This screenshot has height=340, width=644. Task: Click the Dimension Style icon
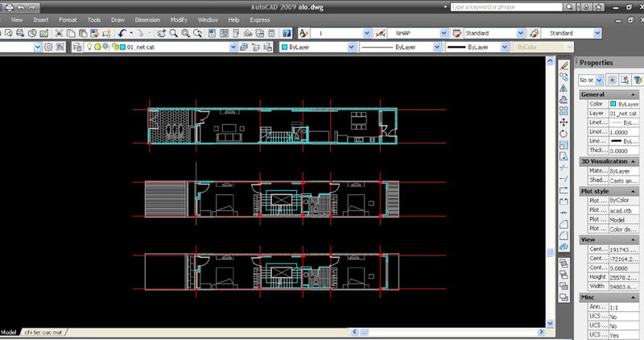(x=381, y=33)
